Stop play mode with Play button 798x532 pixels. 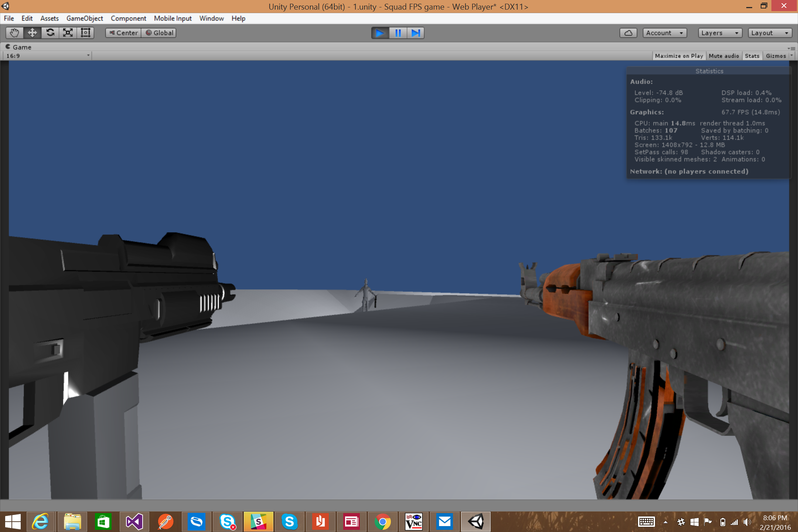click(x=380, y=33)
